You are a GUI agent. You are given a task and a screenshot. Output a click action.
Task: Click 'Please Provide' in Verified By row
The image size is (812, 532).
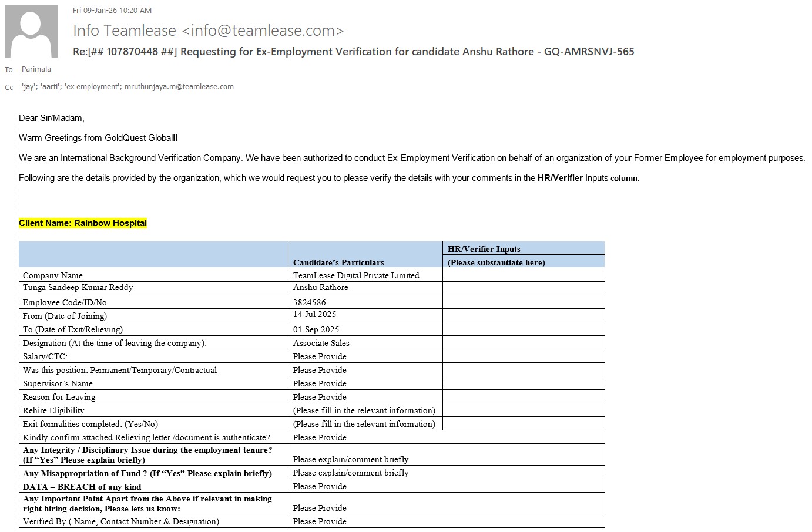click(320, 521)
